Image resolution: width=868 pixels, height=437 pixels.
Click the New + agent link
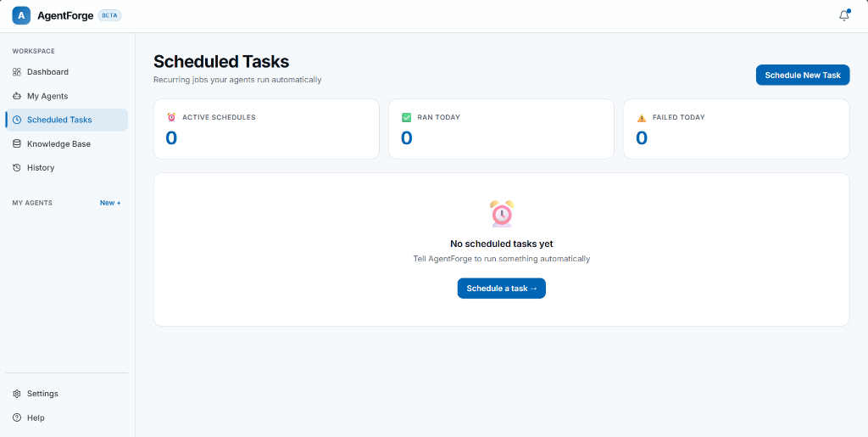point(110,203)
